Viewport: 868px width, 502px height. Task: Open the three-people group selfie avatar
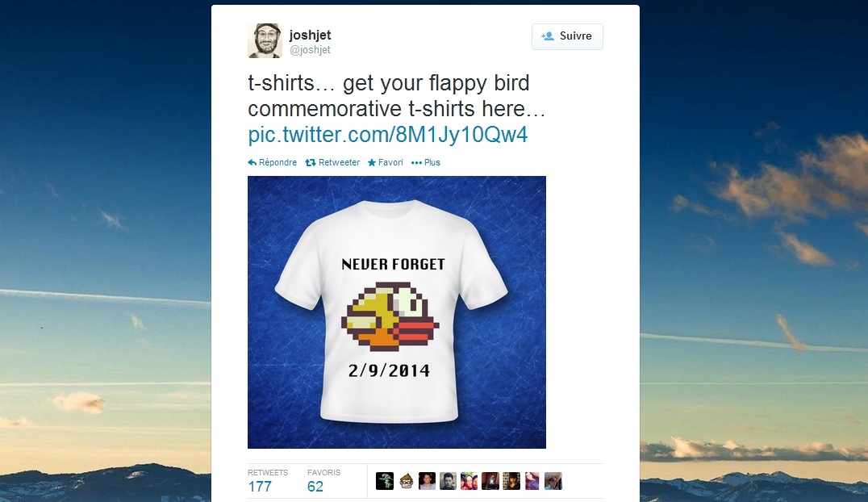point(469,481)
